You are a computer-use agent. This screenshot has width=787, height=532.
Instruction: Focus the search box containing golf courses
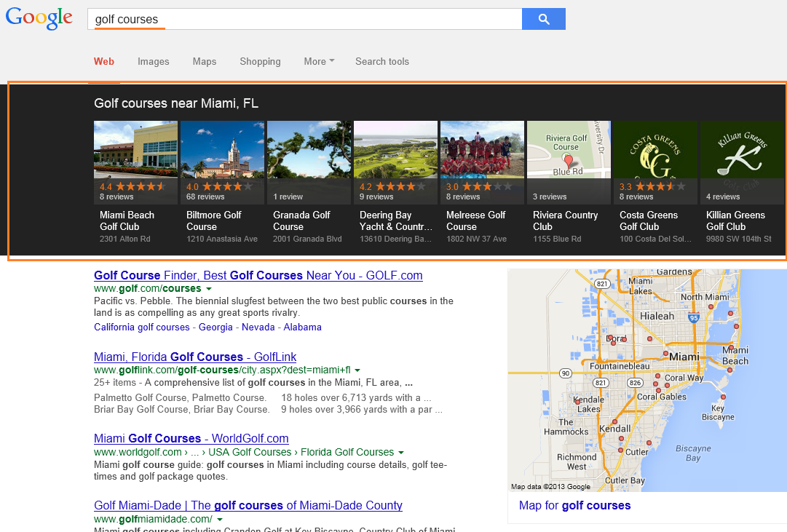(304, 19)
